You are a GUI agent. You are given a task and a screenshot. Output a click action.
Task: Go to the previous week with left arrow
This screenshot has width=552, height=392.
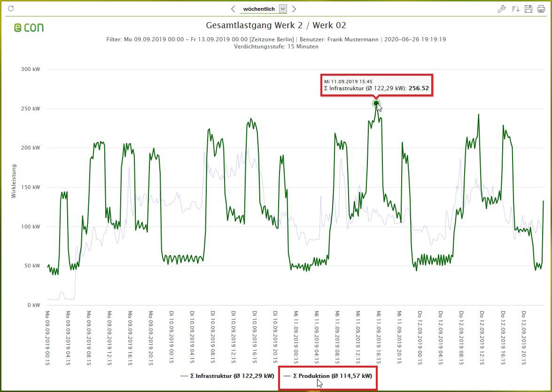click(x=233, y=9)
